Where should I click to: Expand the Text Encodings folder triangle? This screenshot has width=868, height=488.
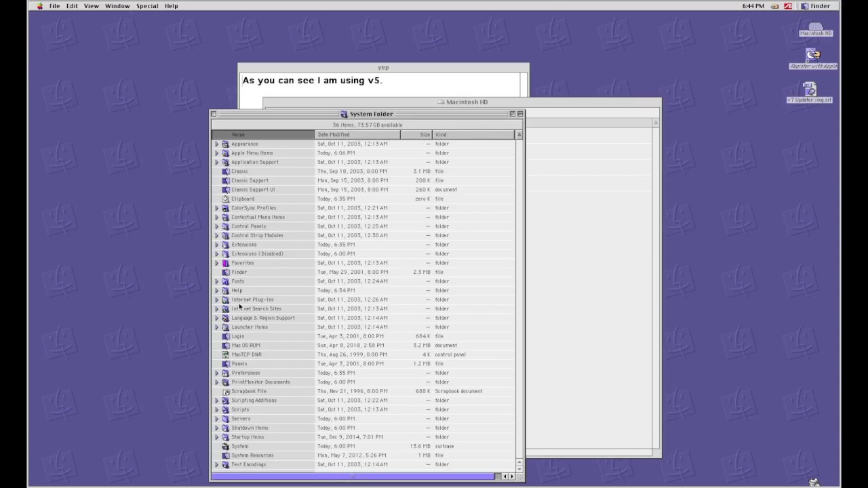(x=217, y=464)
